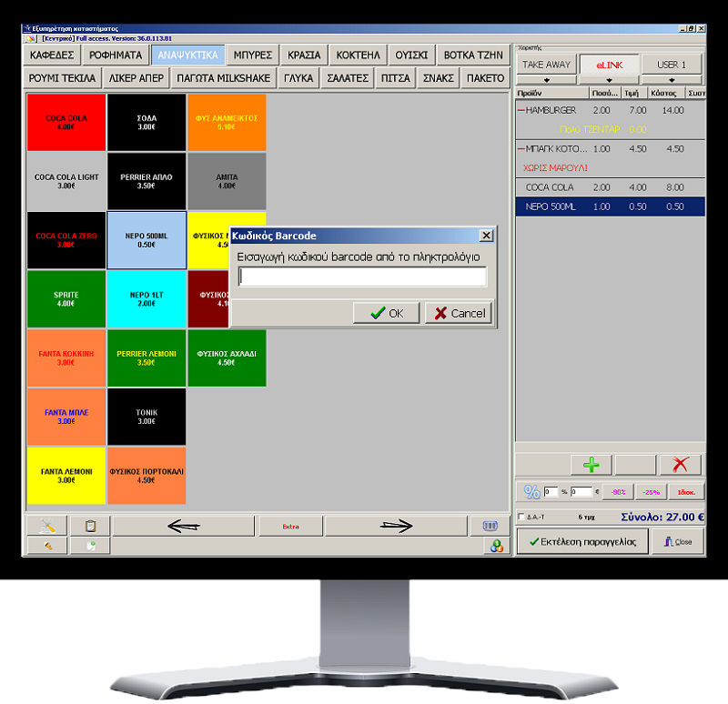The width and height of the screenshot is (728, 704).
Task: Switch to the ΚΑΦΕΔΕΣ category tab
Action: [x=52, y=55]
